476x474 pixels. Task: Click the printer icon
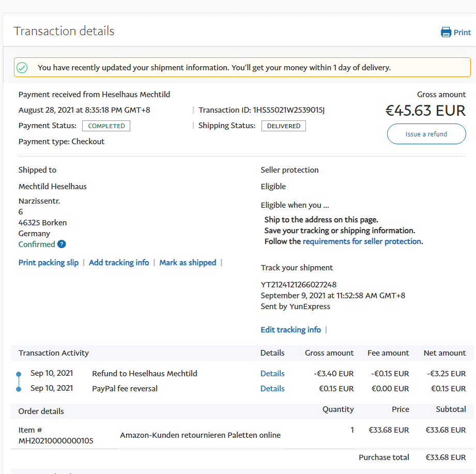click(x=446, y=32)
